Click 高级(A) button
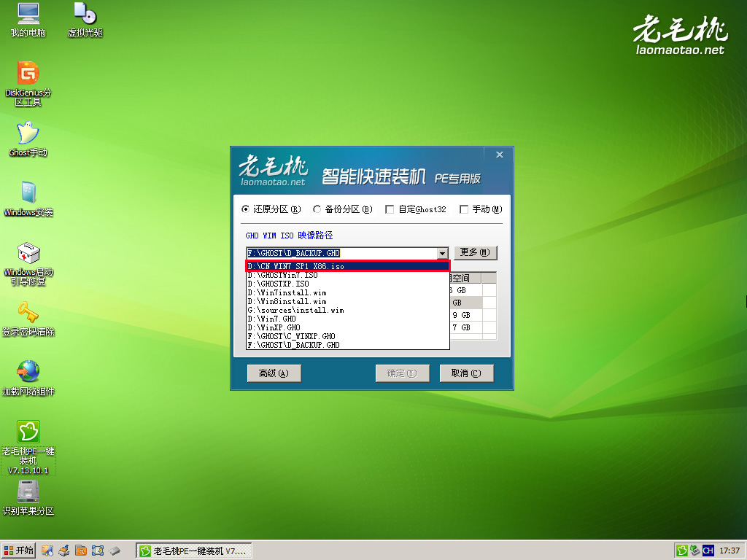Screen dimensions: 747x560 (274, 373)
